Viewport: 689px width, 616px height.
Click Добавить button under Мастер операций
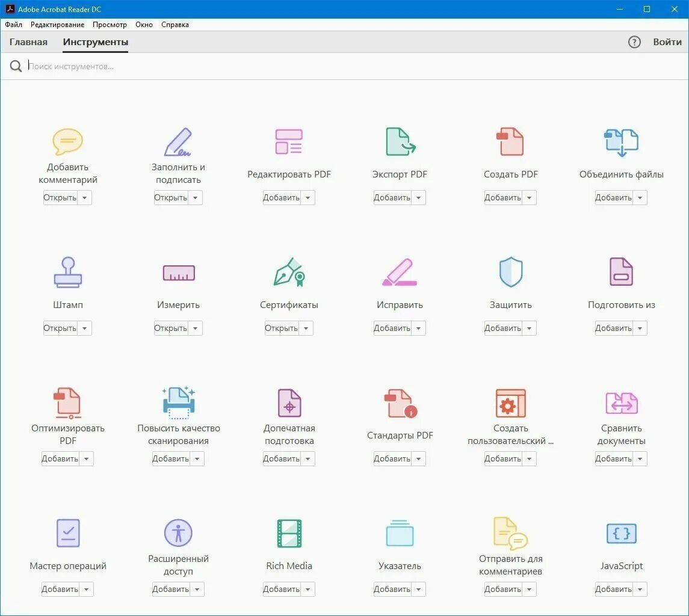click(60, 589)
